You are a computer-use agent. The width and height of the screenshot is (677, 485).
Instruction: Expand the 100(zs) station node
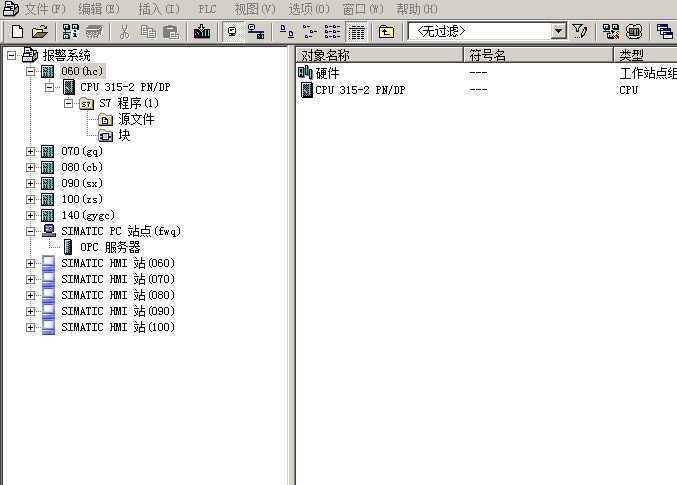[30, 199]
